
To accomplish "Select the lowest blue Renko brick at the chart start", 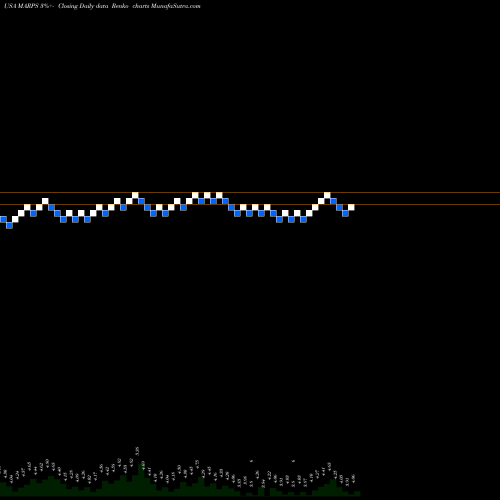I will pos(9,225).
